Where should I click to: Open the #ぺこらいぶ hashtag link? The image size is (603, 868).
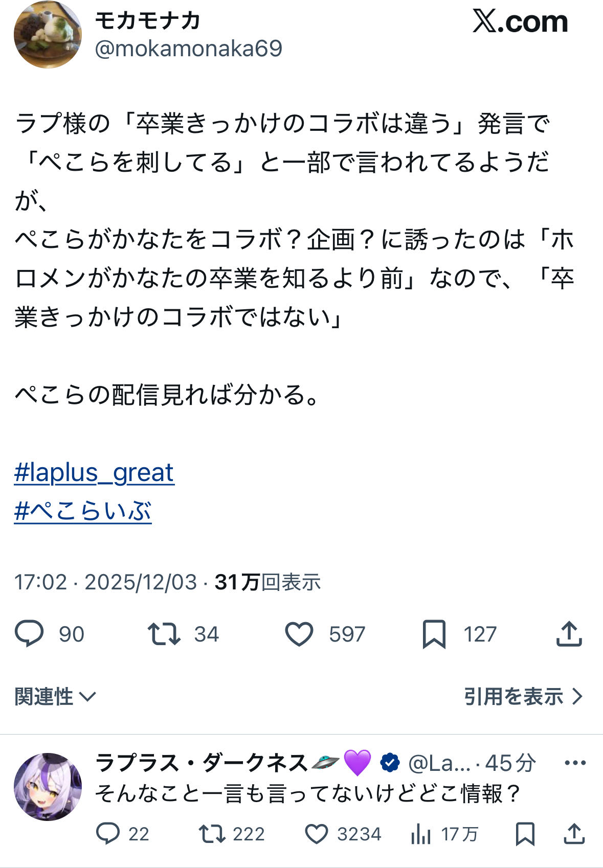(83, 511)
